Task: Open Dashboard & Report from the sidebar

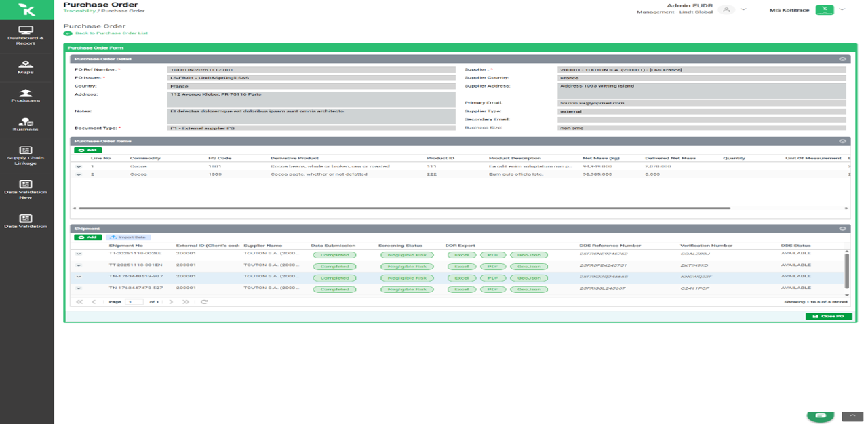Action: pyautogui.click(x=26, y=35)
